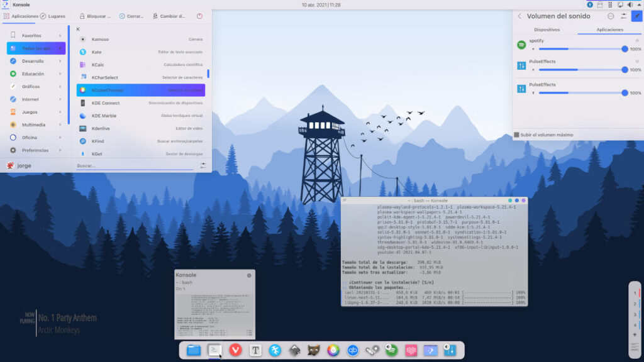
Task: Toggle the pin icon on the volume panel
Action: click(636, 16)
